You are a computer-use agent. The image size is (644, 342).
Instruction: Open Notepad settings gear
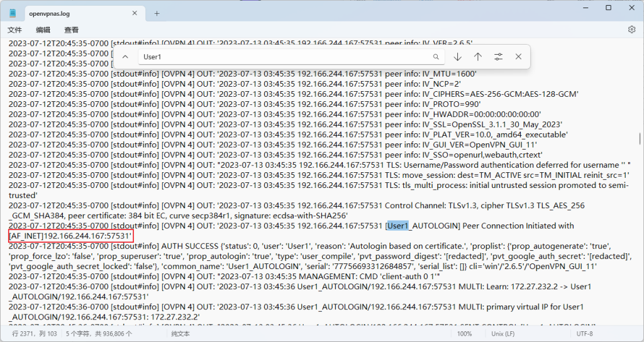(x=631, y=30)
